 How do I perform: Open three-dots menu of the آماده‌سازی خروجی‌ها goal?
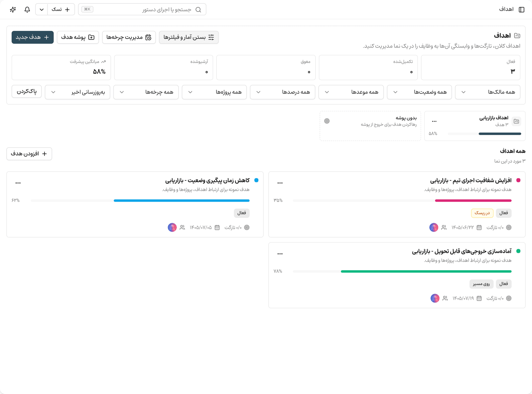tap(280, 253)
